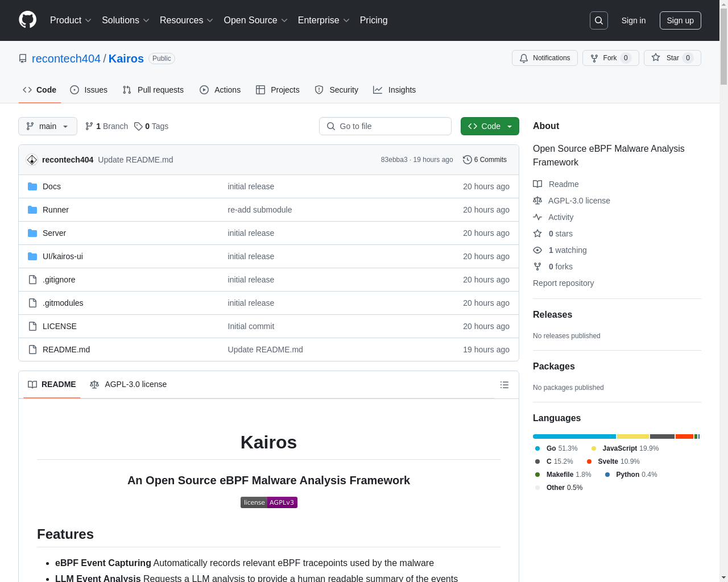
Task: Expand the Solutions menu
Action: pos(126,20)
